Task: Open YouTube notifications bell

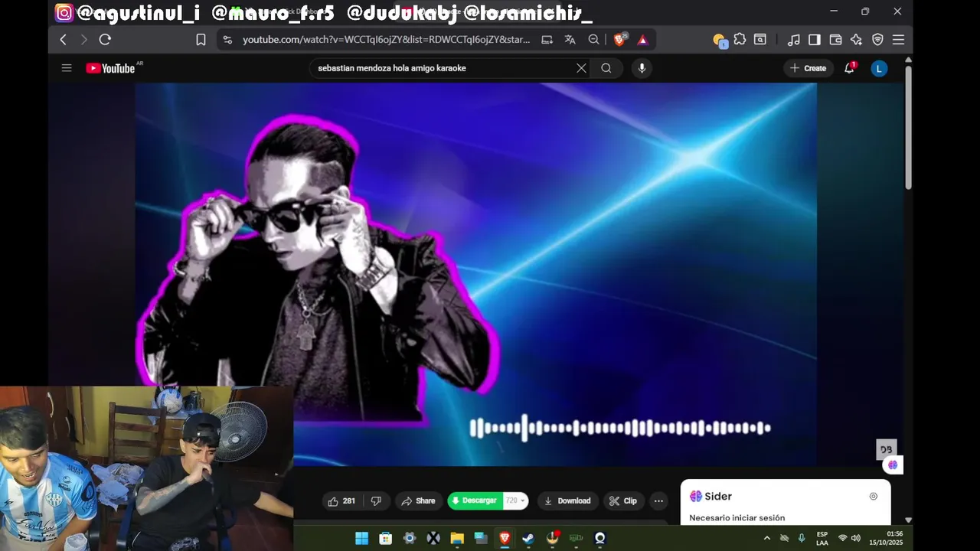Action: pyautogui.click(x=849, y=68)
